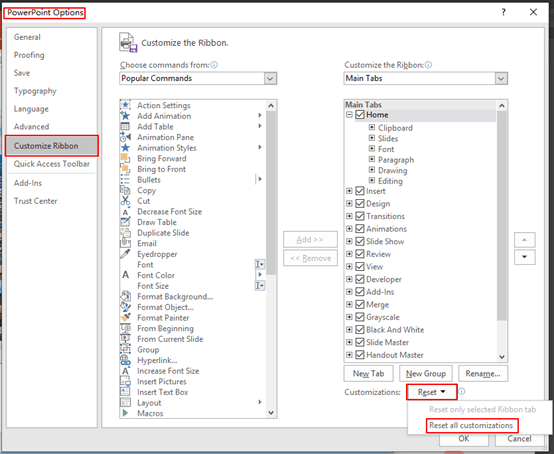Screen dimensions: 554x454
Task: Click the Cut scissors icon
Action: pyautogui.click(x=125, y=201)
